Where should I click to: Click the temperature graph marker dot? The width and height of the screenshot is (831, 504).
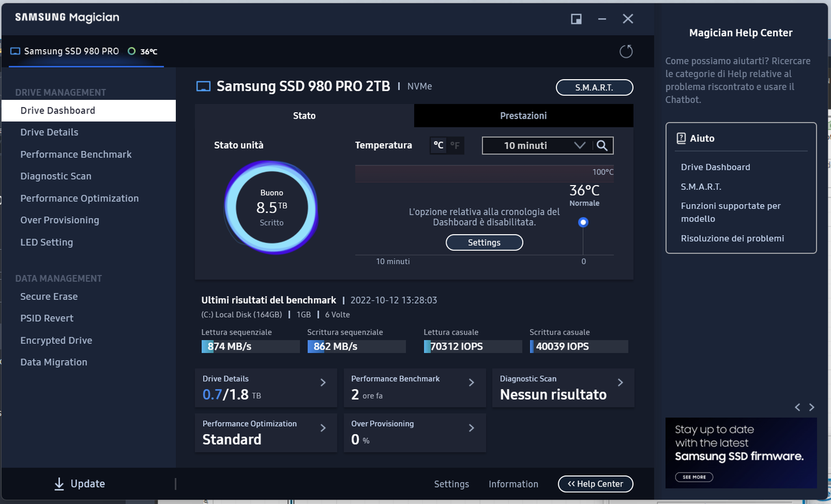coord(583,222)
